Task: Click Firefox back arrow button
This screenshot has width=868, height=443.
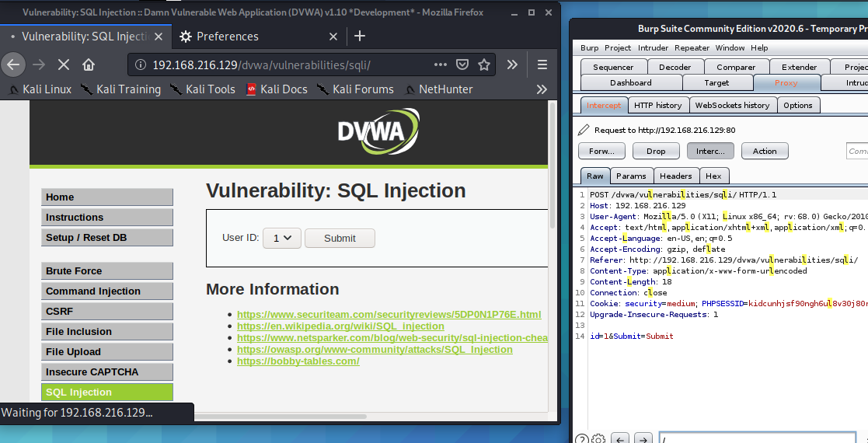Action: click(13, 65)
